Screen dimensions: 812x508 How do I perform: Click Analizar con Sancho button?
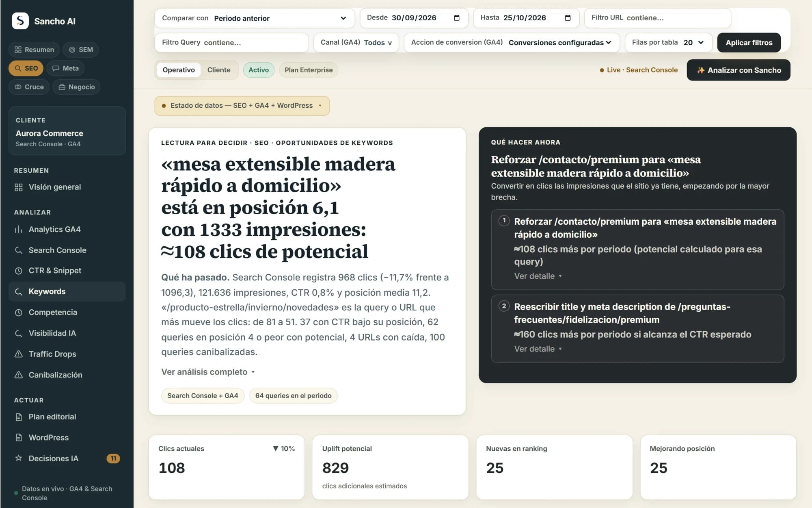tap(739, 70)
